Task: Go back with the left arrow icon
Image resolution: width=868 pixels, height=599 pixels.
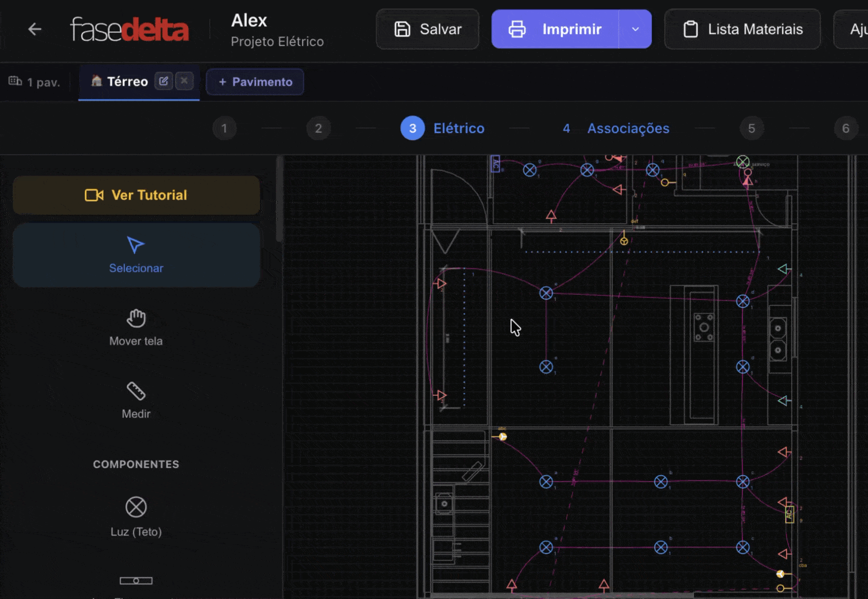Action: pos(34,29)
